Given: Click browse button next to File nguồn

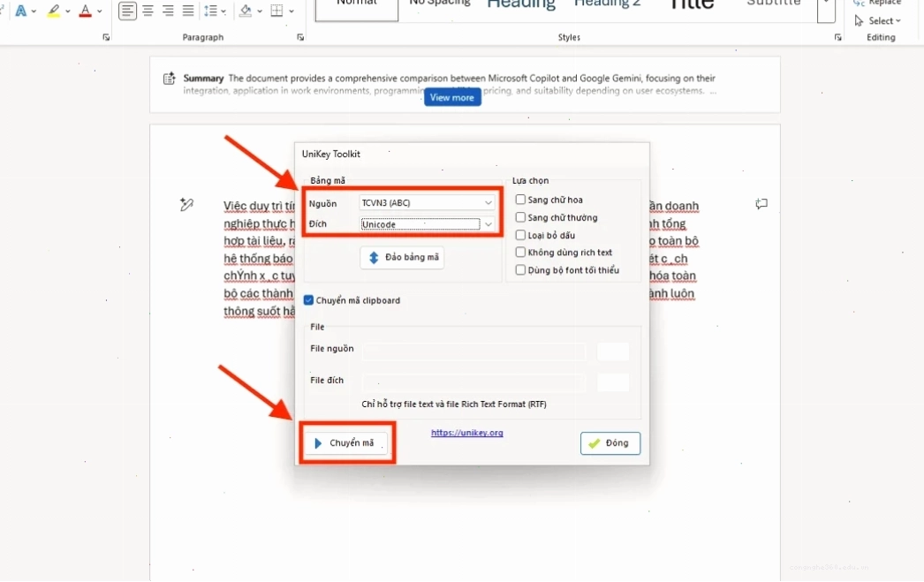Looking at the screenshot, I should click(613, 351).
